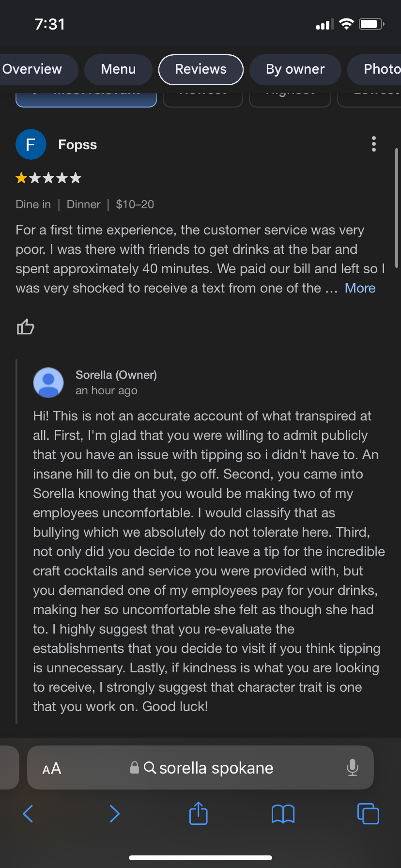Like the Fopss review with thumbs-up
Image resolution: width=401 pixels, height=868 pixels.
pyautogui.click(x=25, y=327)
